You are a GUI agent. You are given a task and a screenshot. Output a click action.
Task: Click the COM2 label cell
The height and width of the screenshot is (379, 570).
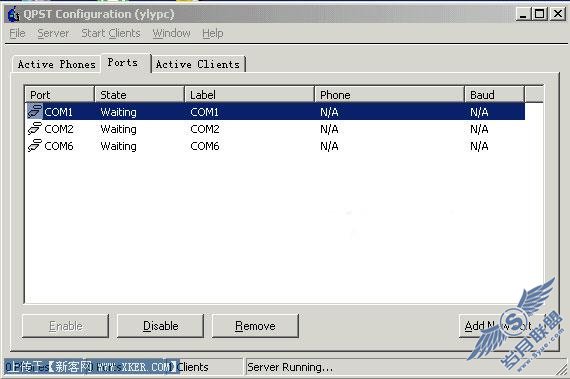click(x=205, y=129)
